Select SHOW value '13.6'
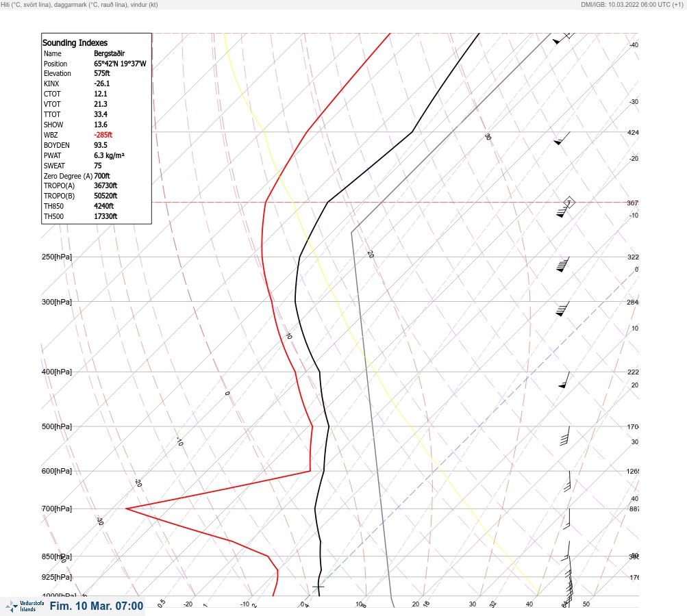This screenshot has width=687, height=616. (100, 125)
